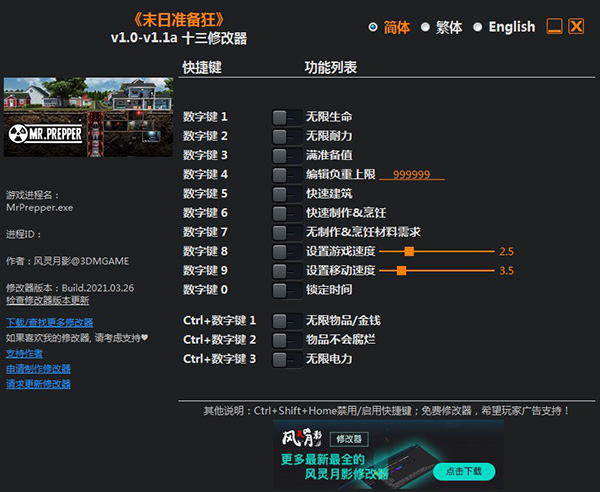The image size is (600, 492).
Task: Toggle 无限生命 switch
Action: pos(287,117)
